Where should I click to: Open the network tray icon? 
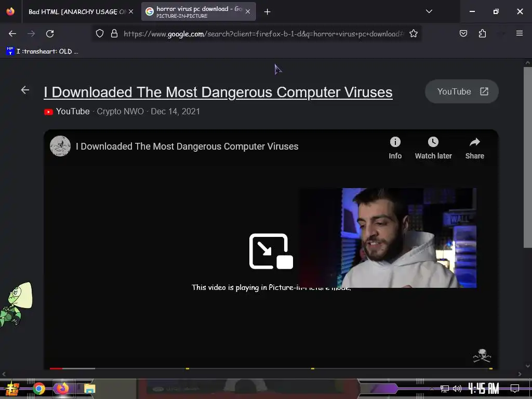click(x=445, y=389)
